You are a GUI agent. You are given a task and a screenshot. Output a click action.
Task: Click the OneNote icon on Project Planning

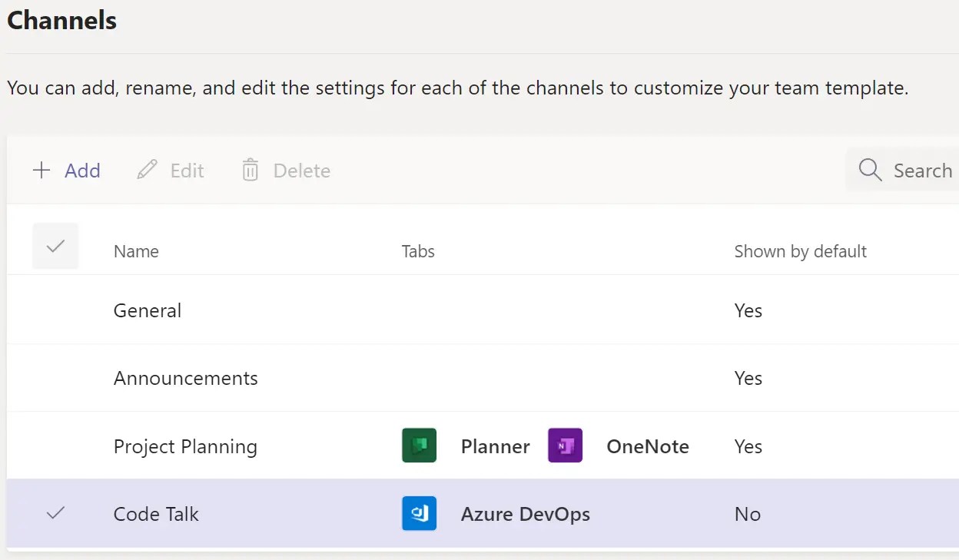565,446
